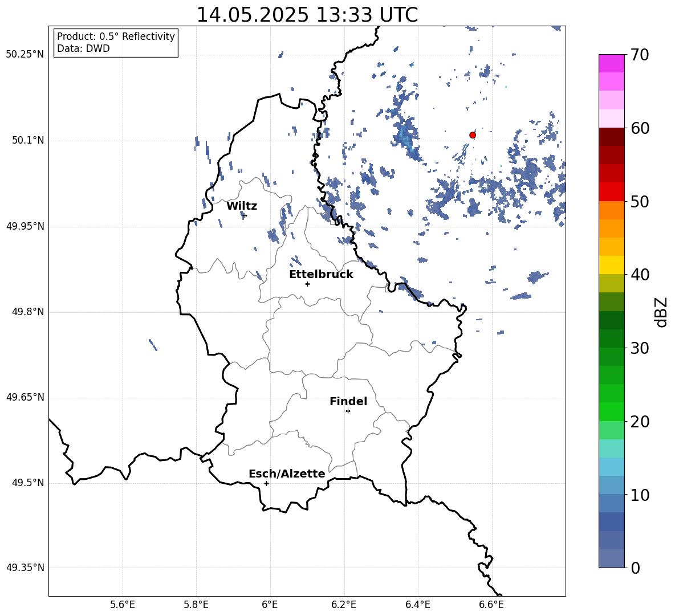This screenshot has width=675, height=616.
Task: Click the Product: 0.5° Reflectivity text
Action: (116, 36)
